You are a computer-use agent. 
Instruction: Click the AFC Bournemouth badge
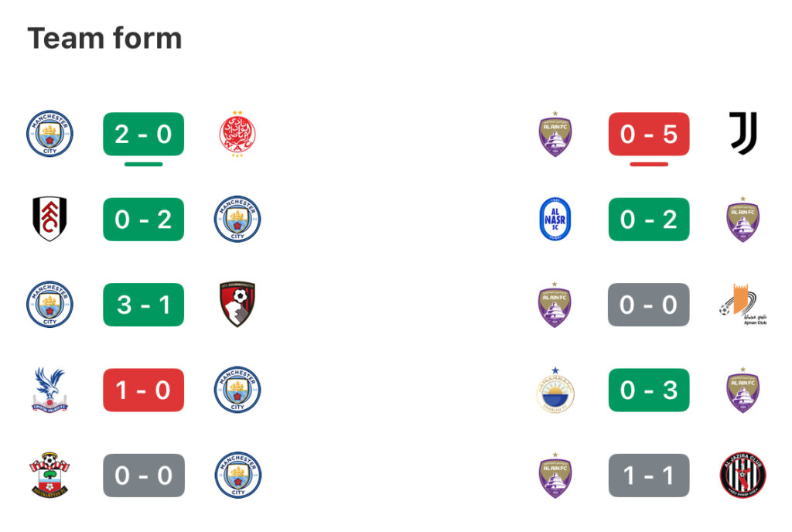237,304
